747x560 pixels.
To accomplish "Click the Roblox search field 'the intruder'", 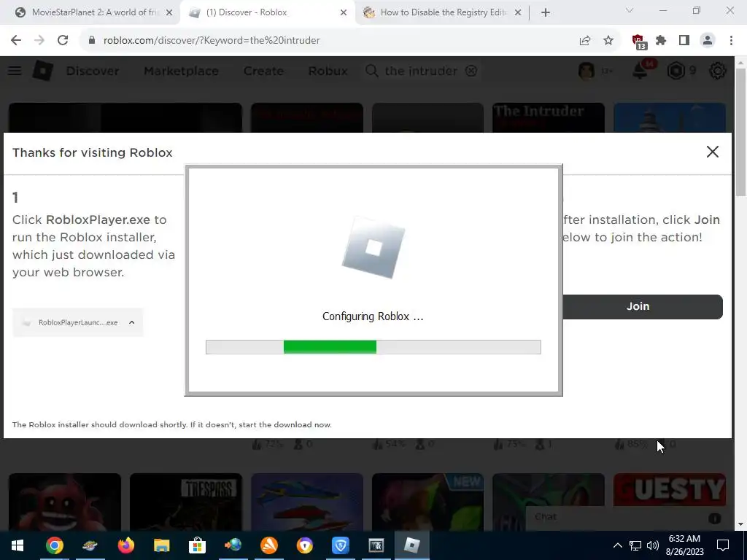I will [x=421, y=71].
